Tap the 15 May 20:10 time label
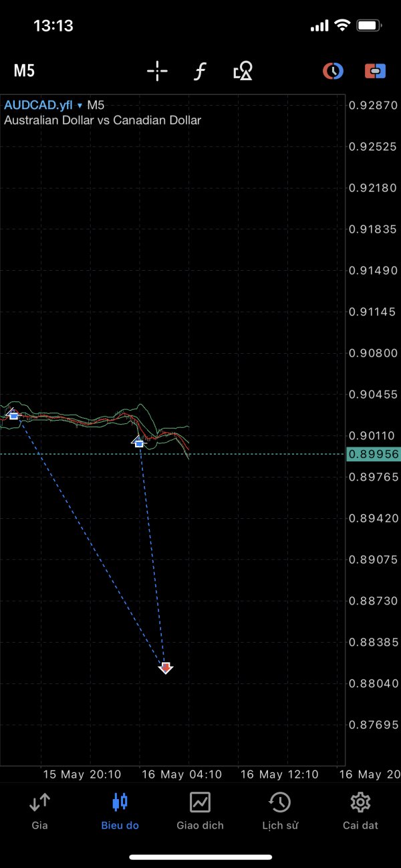401x868 pixels. (x=82, y=774)
